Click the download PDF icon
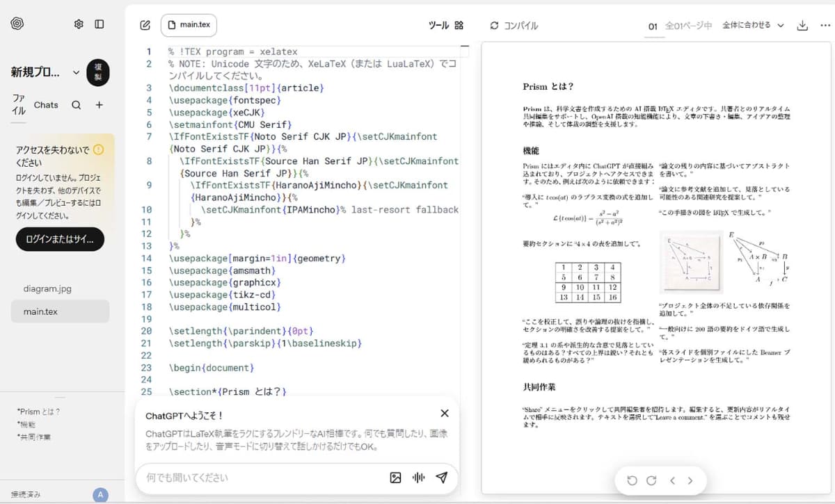 click(802, 26)
